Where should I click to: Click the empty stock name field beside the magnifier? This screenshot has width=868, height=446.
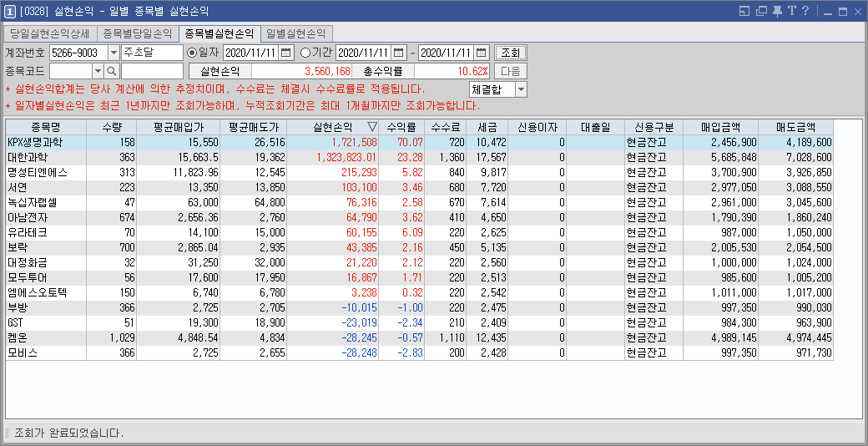[x=152, y=71]
